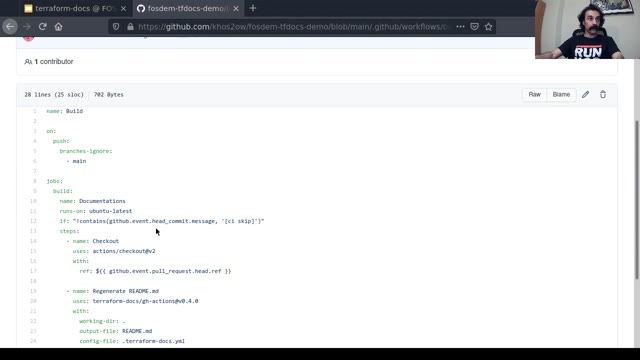
Task: Open browser home page icon
Action: pyautogui.click(x=58, y=27)
